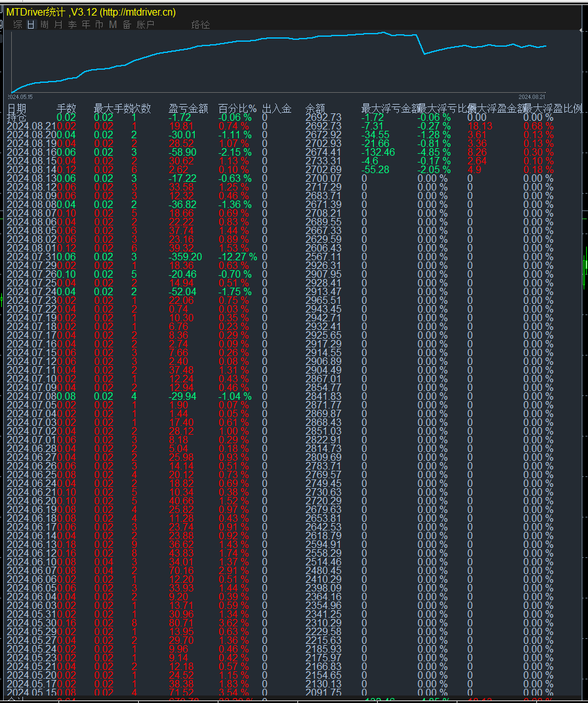Click the 百分比% column header
588x703 pixels.
click(x=237, y=108)
